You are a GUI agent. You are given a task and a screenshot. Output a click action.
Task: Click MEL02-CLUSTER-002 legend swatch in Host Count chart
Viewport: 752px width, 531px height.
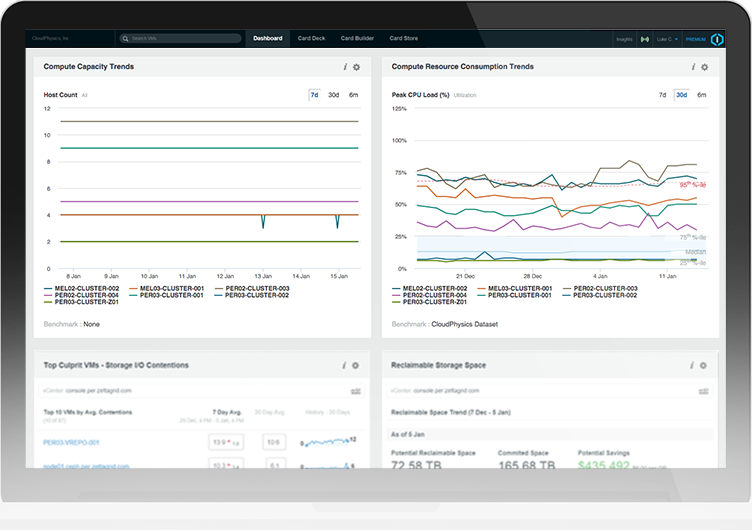point(49,288)
